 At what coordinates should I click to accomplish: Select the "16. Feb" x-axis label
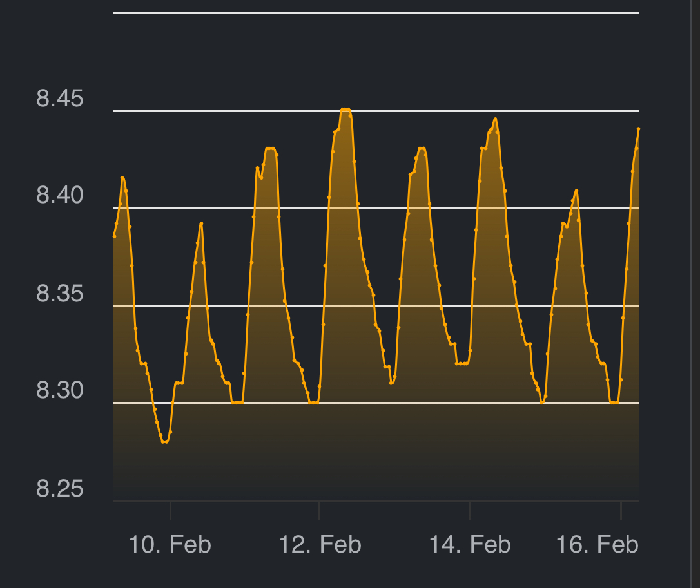(598, 545)
